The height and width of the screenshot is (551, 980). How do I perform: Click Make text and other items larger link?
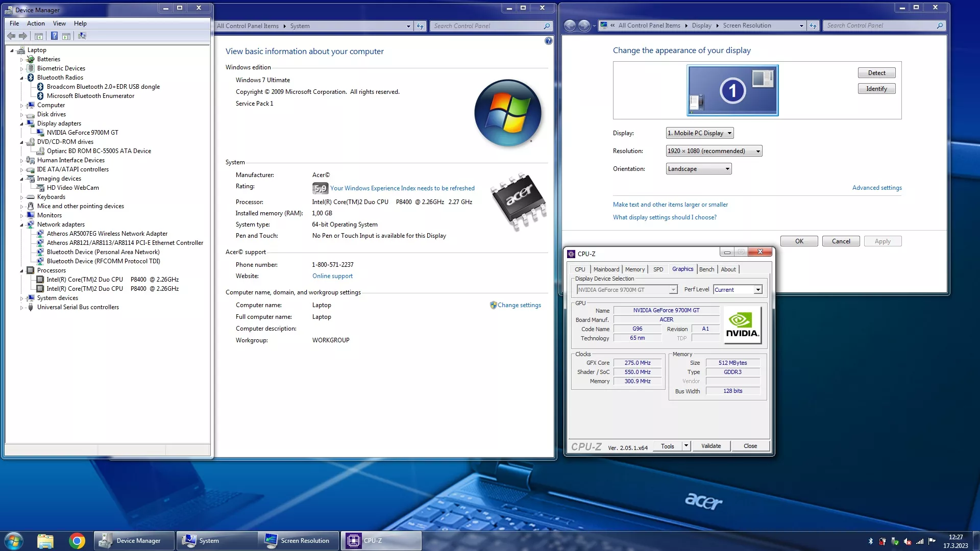670,205
